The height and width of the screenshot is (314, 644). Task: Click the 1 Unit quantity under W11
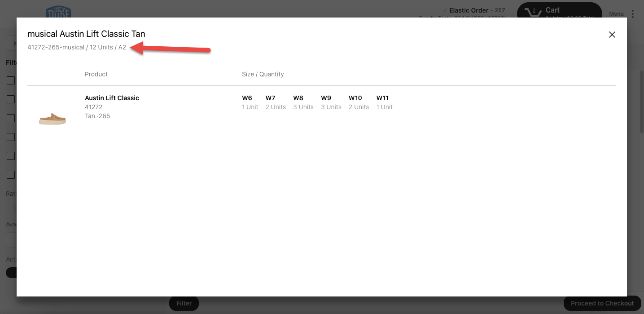(385, 107)
